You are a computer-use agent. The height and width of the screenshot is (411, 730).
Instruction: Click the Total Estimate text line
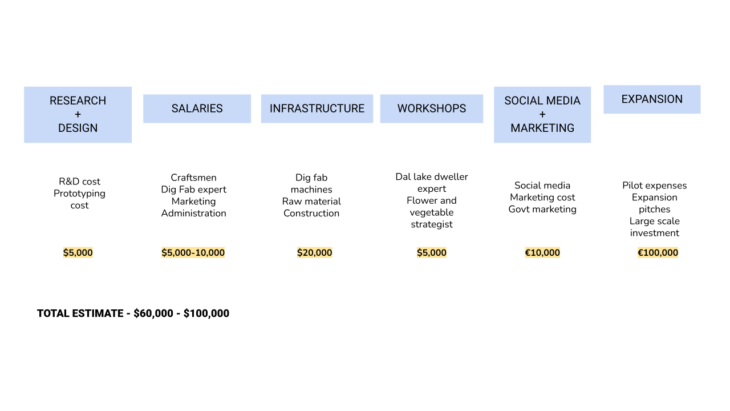click(133, 313)
